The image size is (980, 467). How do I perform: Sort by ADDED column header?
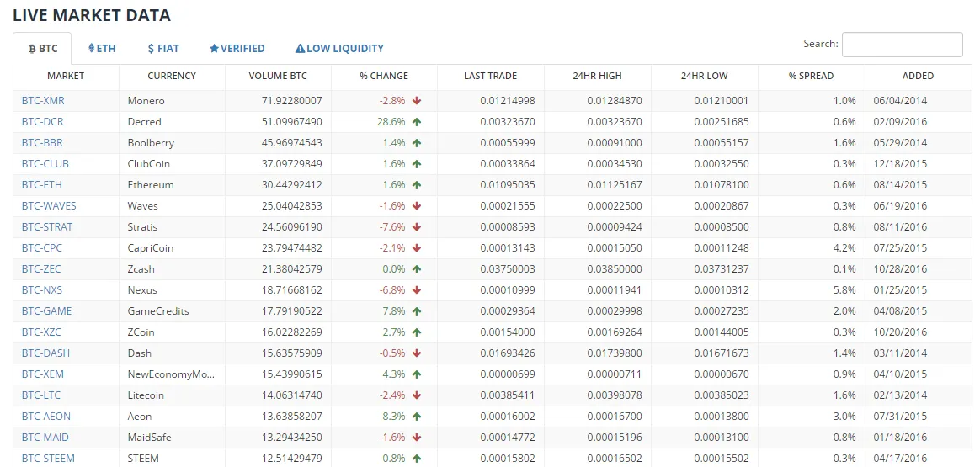(919, 76)
